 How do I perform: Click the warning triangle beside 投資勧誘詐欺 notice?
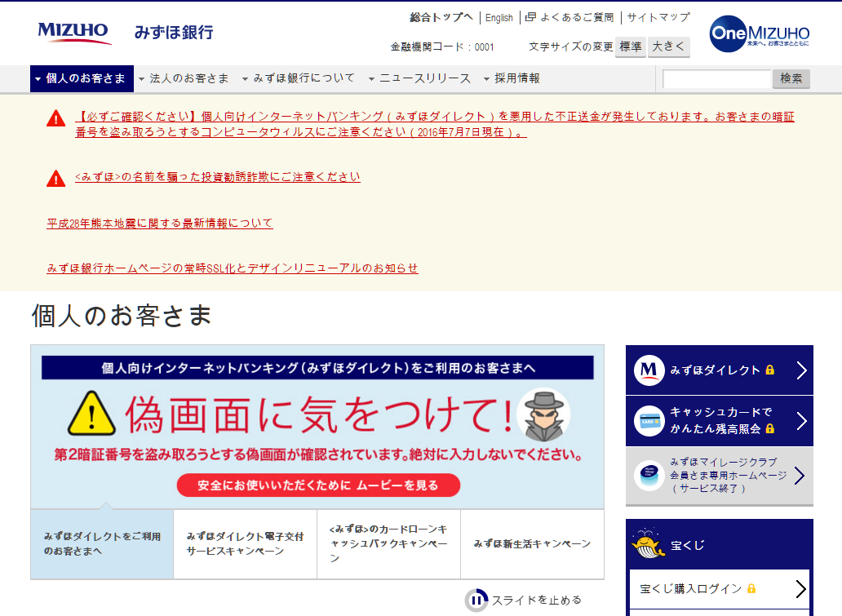tap(55, 179)
